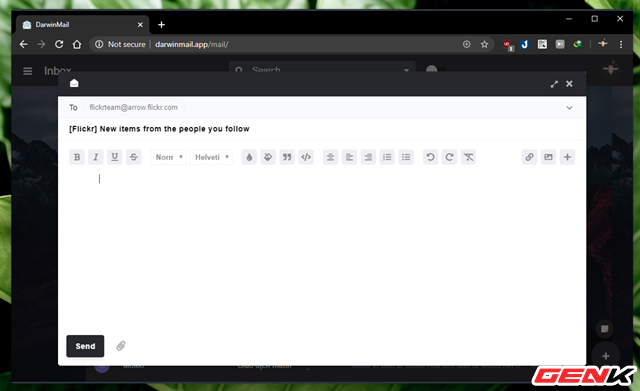Click the note icon above plus button
Screen dimensions: 640x391
click(x=604, y=329)
